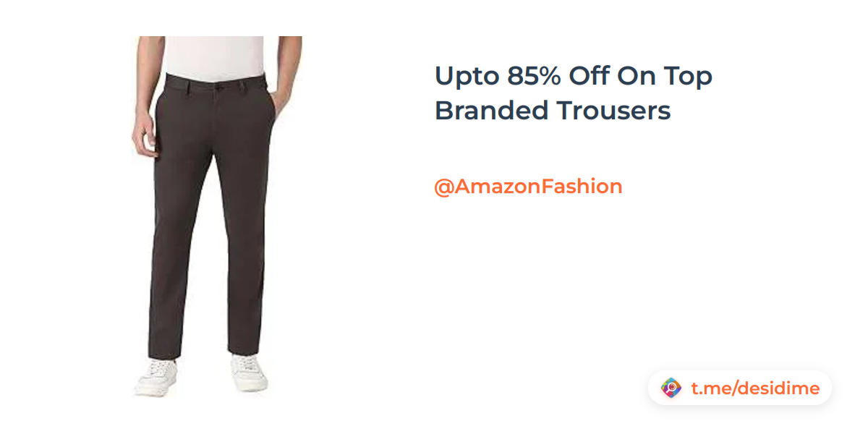Click the @AmazonFashion handle
The height and width of the screenshot is (434, 868).
[x=528, y=187]
